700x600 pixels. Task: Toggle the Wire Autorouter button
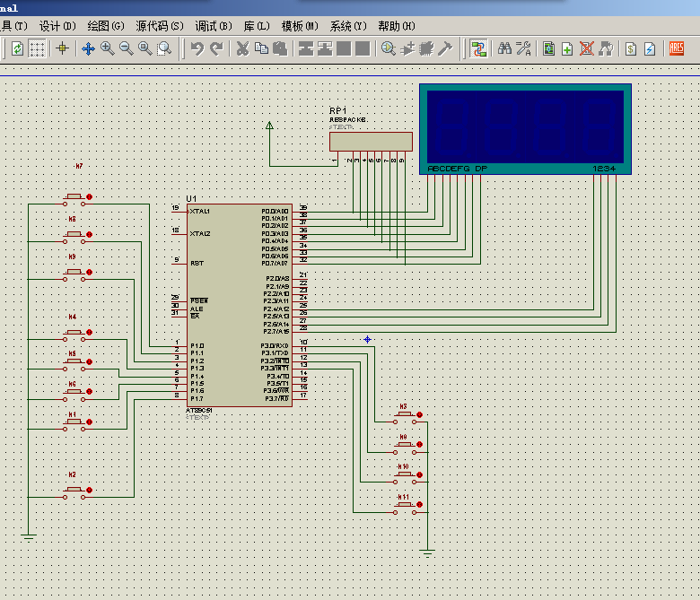[x=478, y=48]
